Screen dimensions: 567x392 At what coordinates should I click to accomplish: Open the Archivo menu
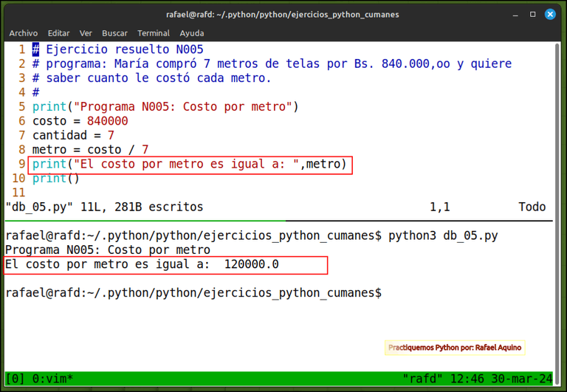point(24,33)
